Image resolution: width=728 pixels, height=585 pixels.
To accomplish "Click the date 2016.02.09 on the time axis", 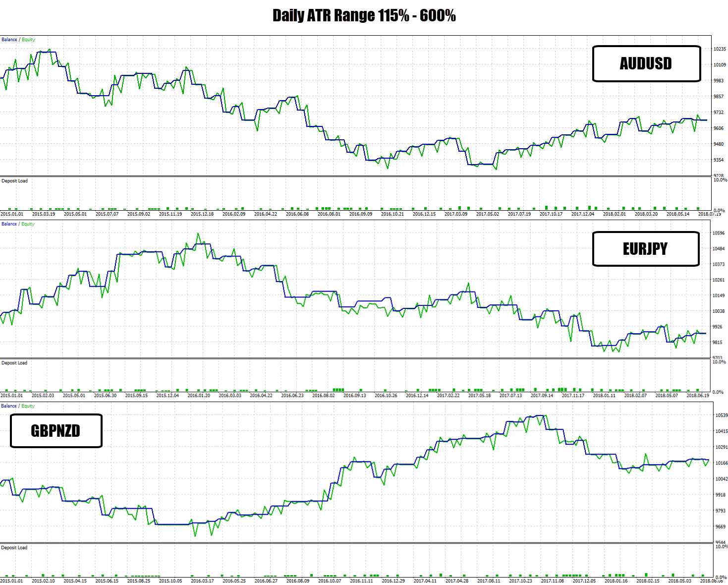I will [x=234, y=214].
